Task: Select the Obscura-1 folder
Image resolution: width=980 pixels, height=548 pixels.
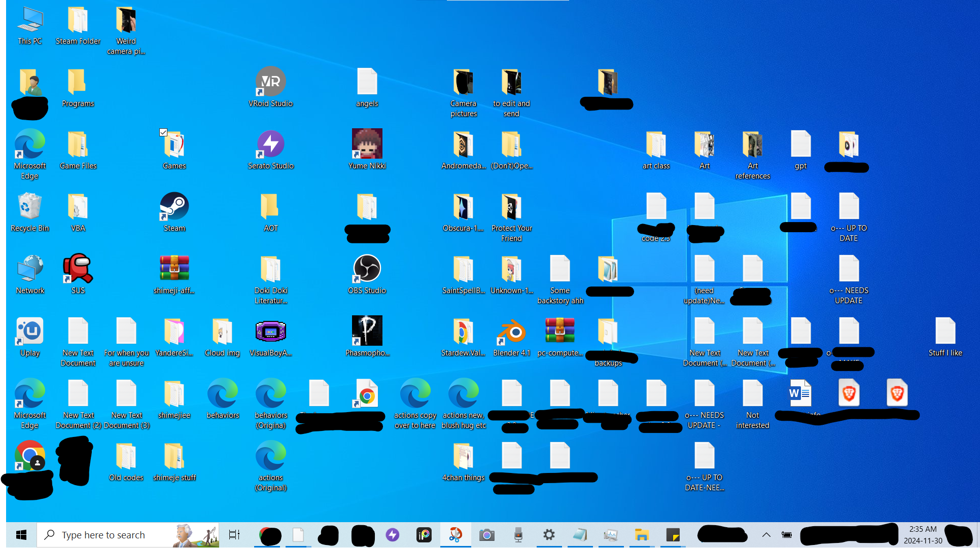Action: point(463,212)
